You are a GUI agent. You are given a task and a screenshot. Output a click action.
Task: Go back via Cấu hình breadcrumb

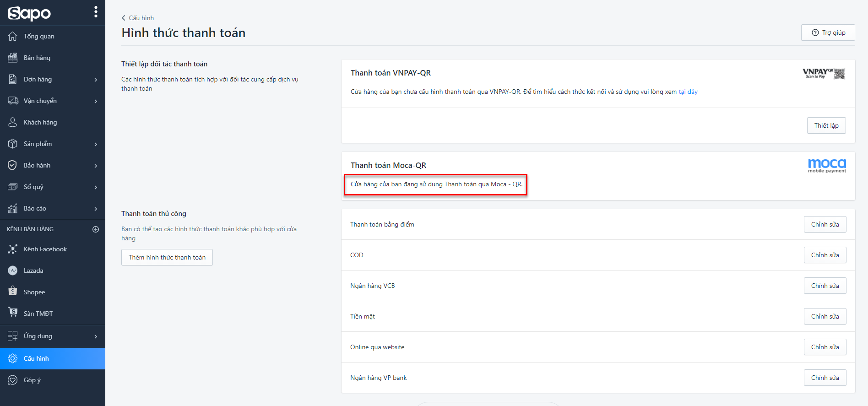point(138,18)
